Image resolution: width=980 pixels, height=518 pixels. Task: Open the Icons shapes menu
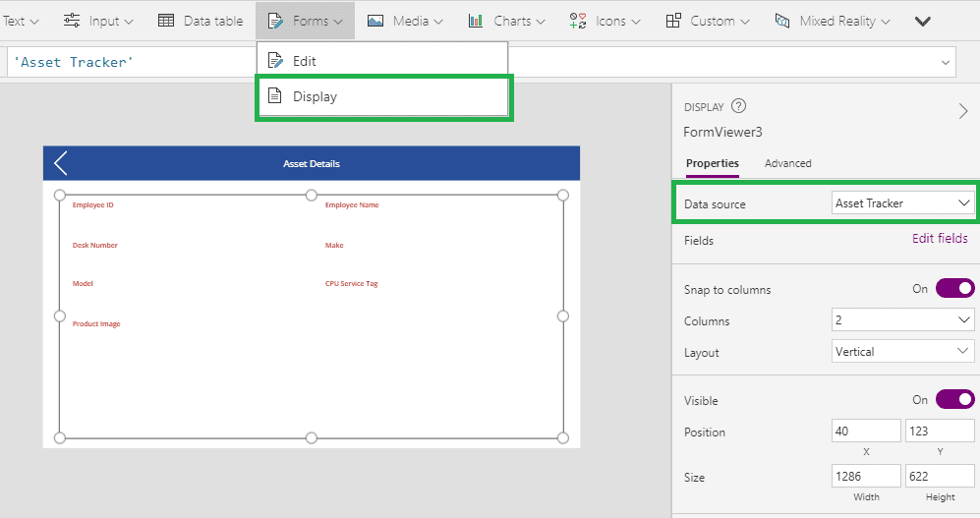pos(578,21)
